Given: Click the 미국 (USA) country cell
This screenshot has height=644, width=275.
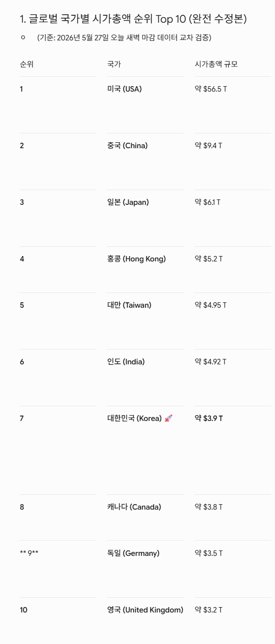Looking at the screenshot, I should 124,89.
